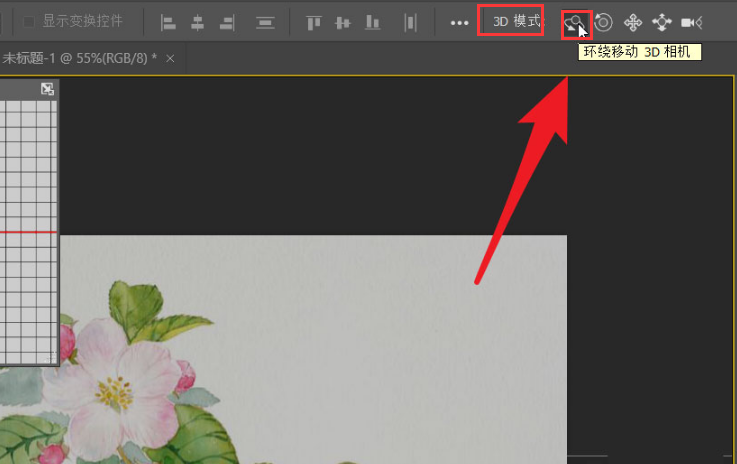Select the orbit 3D camera tool

point(576,23)
